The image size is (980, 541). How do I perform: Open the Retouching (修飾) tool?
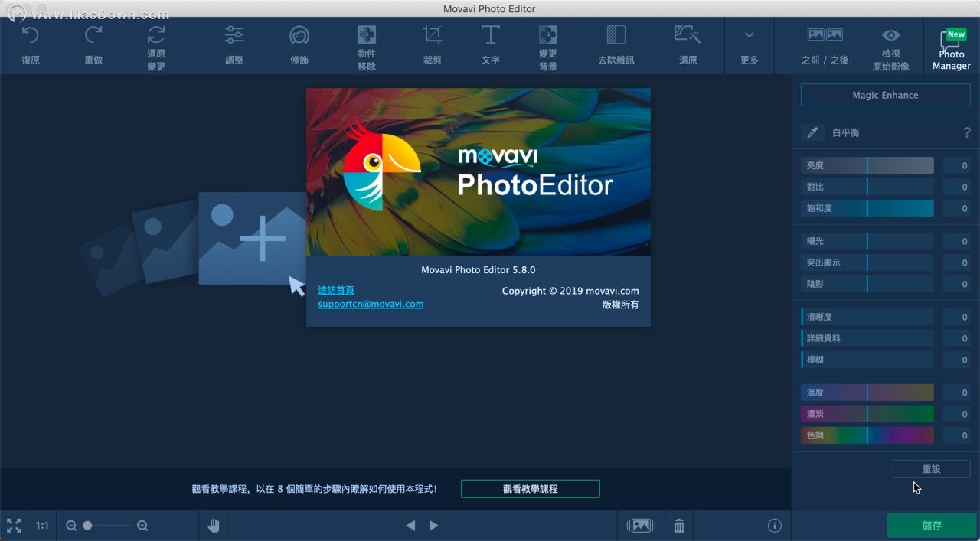pos(299,45)
